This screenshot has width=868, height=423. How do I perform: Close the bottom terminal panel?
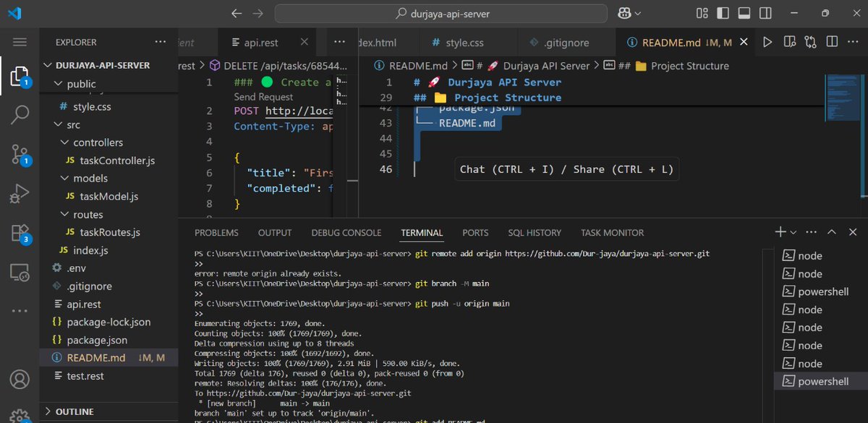point(852,232)
